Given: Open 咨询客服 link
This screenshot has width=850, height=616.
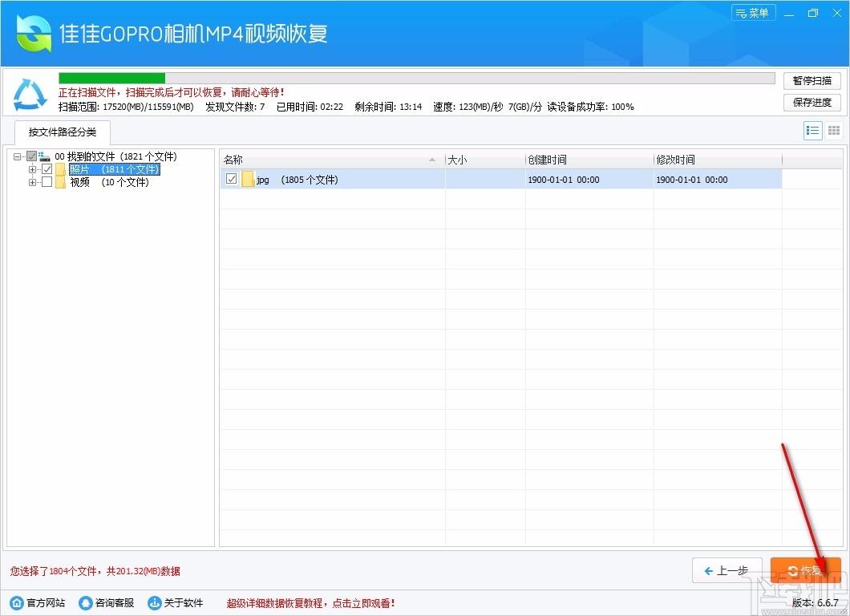Looking at the screenshot, I should (115, 603).
